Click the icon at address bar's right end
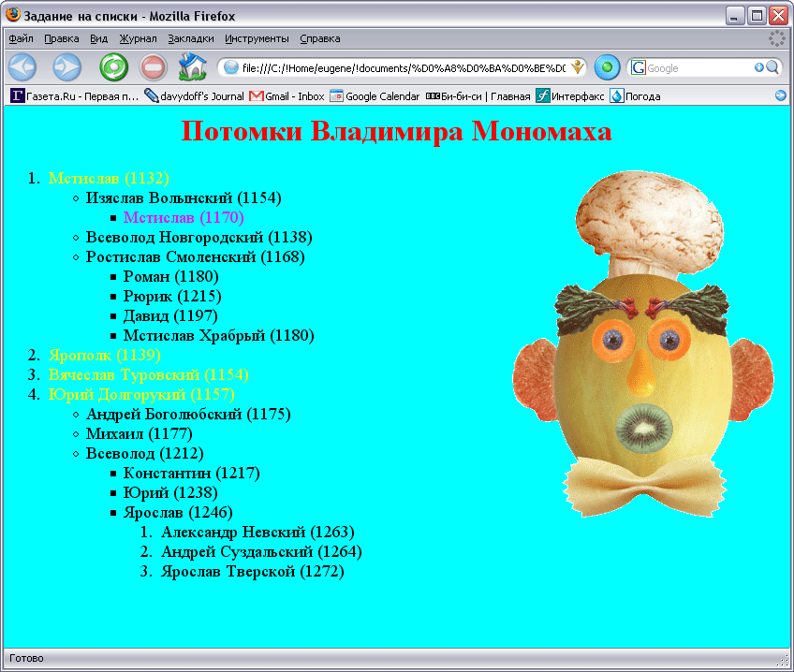 [x=578, y=67]
